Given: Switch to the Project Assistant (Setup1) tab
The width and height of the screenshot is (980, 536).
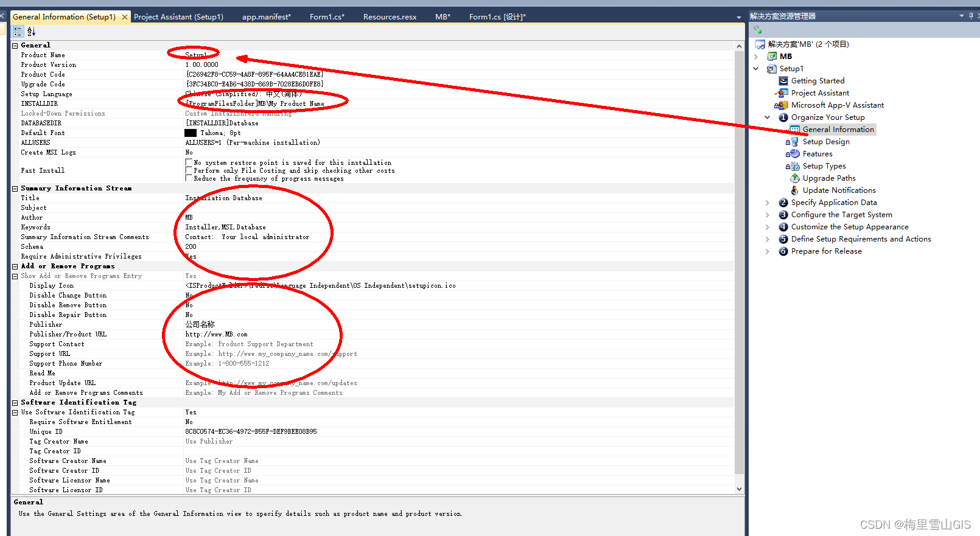Looking at the screenshot, I should [x=178, y=17].
